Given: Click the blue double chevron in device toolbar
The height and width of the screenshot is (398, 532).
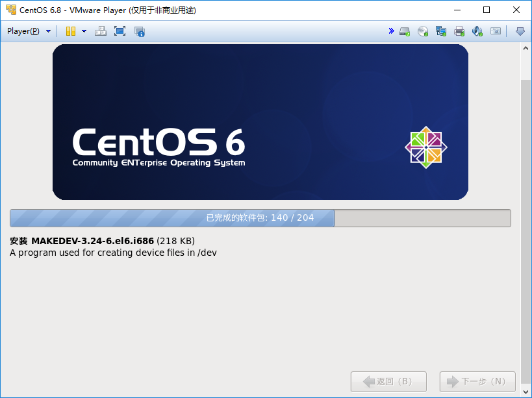Looking at the screenshot, I should 391,31.
